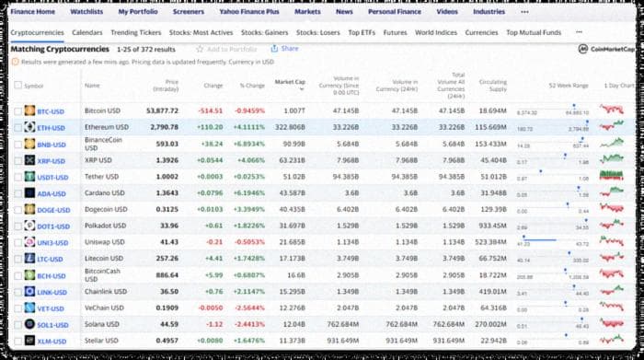Click the Add to Portfolio star icon
644x360 pixels.
click(200, 49)
